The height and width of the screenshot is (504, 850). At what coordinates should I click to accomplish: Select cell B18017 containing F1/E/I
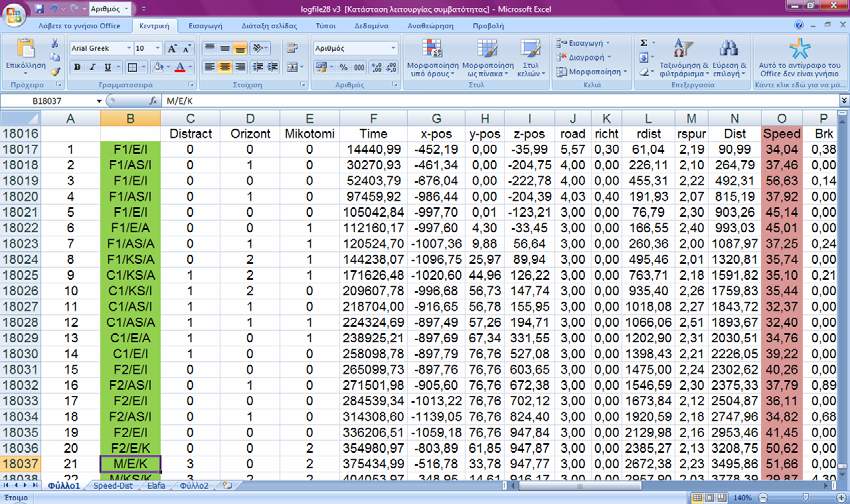(x=130, y=149)
